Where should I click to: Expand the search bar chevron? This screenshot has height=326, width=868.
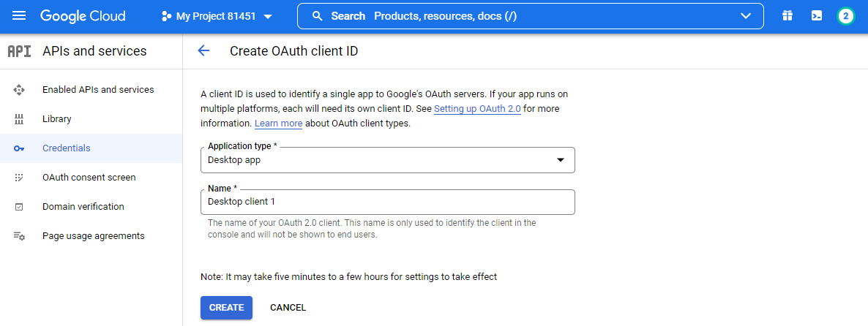click(x=746, y=16)
